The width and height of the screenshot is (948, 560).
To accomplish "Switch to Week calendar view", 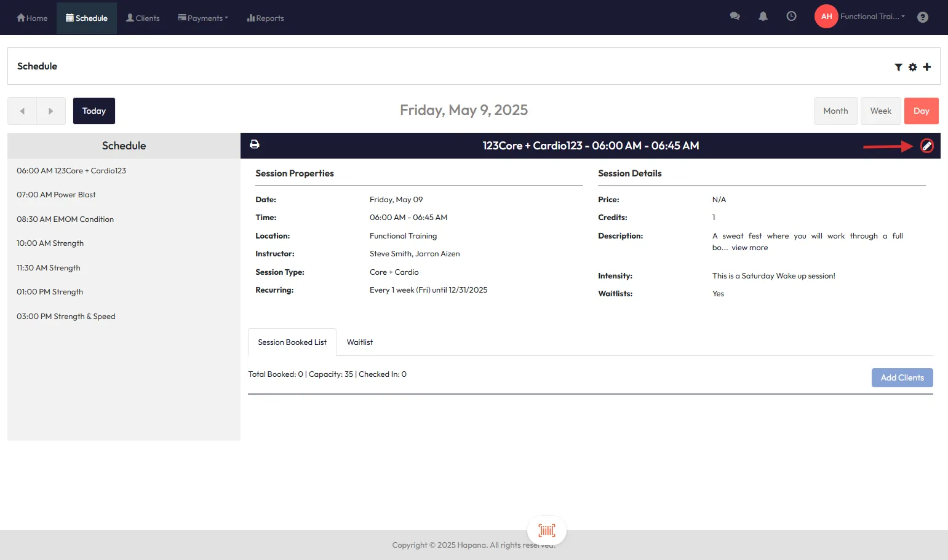I will (x=880, y=111).
